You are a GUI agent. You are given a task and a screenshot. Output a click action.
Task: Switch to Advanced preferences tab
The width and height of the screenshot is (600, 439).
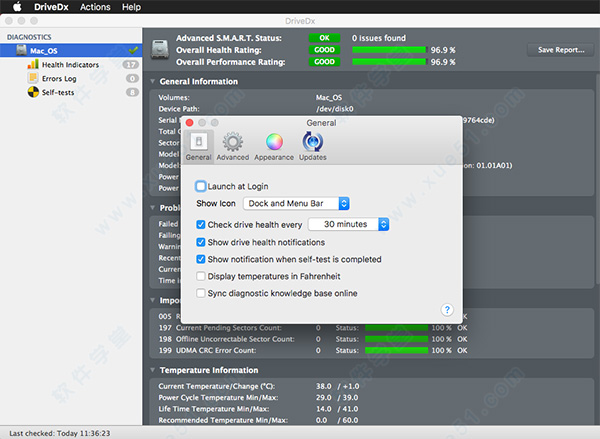point(233,147)
